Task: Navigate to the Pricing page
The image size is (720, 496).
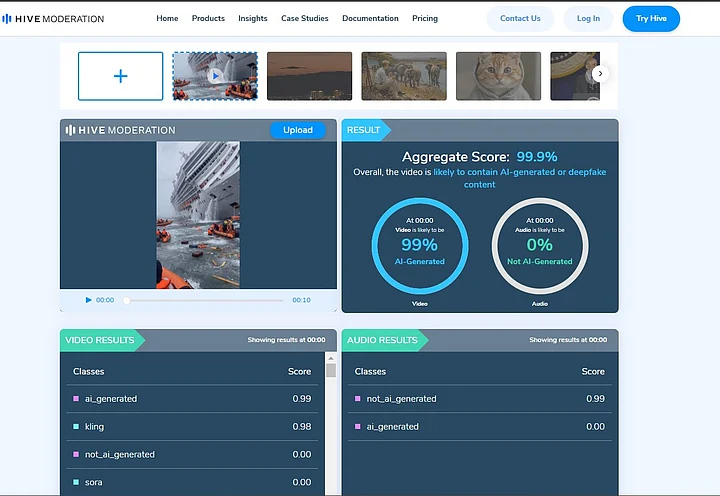Action: point(425,18)
